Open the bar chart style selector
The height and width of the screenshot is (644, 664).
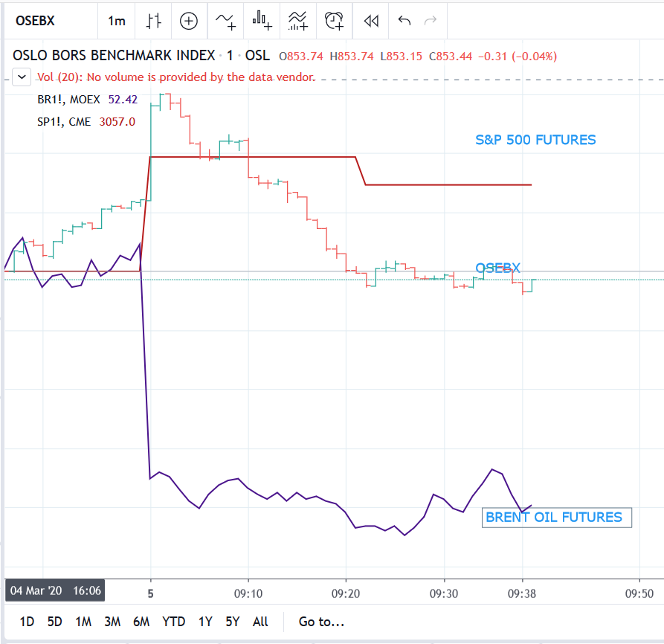click(x=153, y=21)
